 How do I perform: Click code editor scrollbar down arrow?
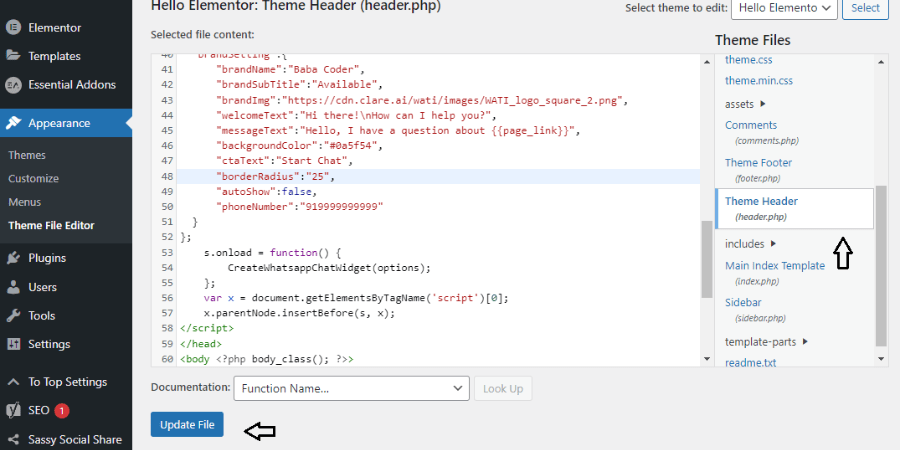pyautogui.click(x=707, y=359)
